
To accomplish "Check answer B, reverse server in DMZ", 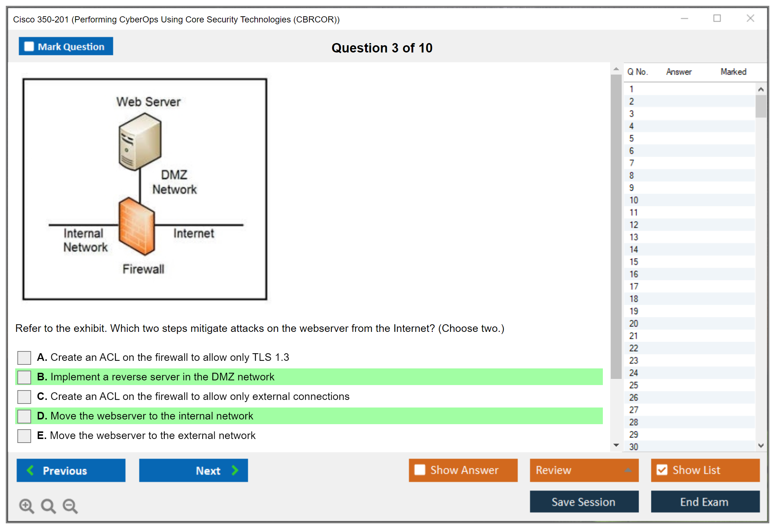I will coord(24,377).
